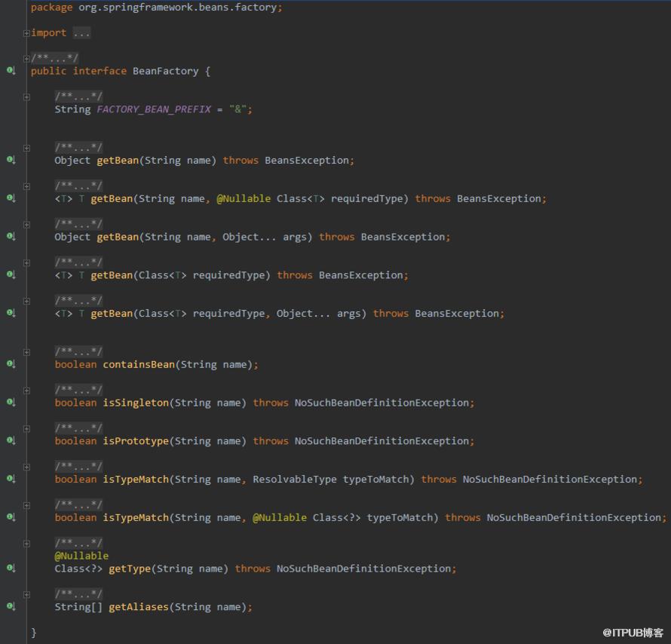
Task: Click gutter marker for isTypeMatch with ResolvableType
Action: point(11,479)
